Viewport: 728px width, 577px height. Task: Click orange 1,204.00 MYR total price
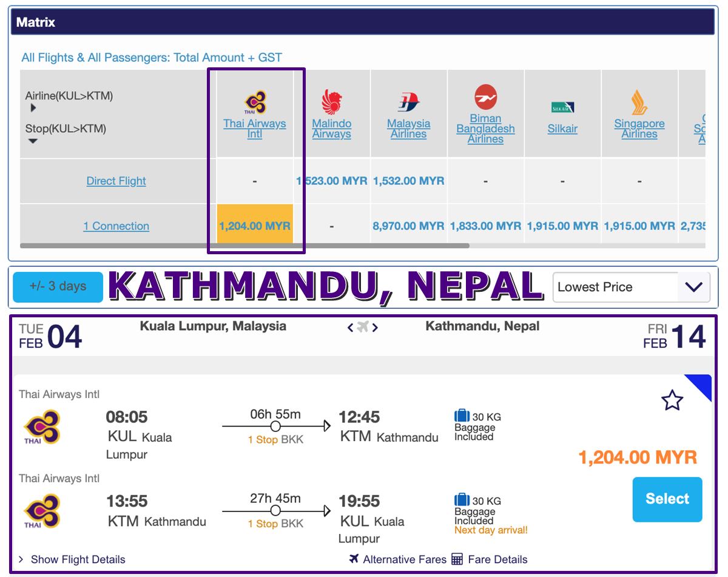pyautogui.click(x=638, y=457)
